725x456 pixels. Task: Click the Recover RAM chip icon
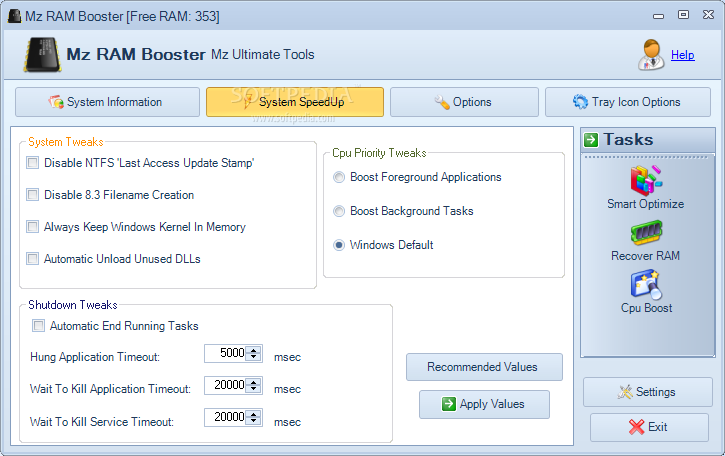click(x=646, y=233)
